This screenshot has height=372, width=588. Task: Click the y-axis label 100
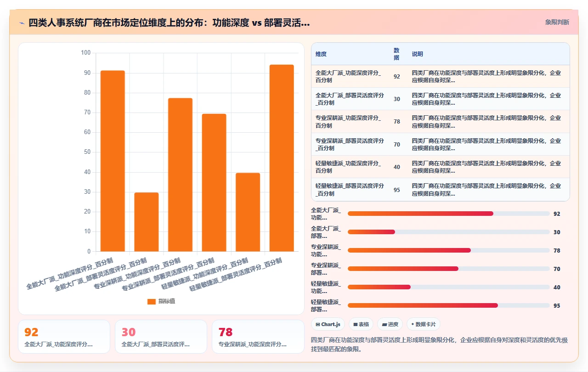(85, 53)
